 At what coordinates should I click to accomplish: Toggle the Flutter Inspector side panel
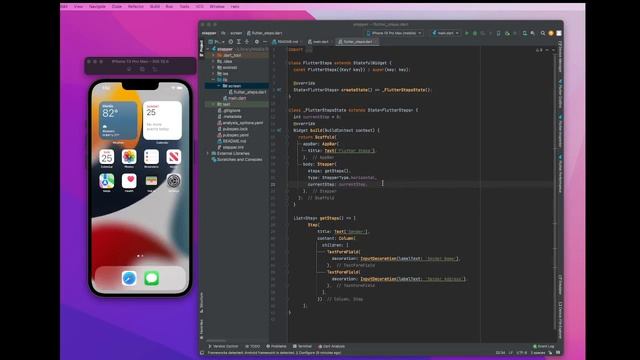pos(560,132)
